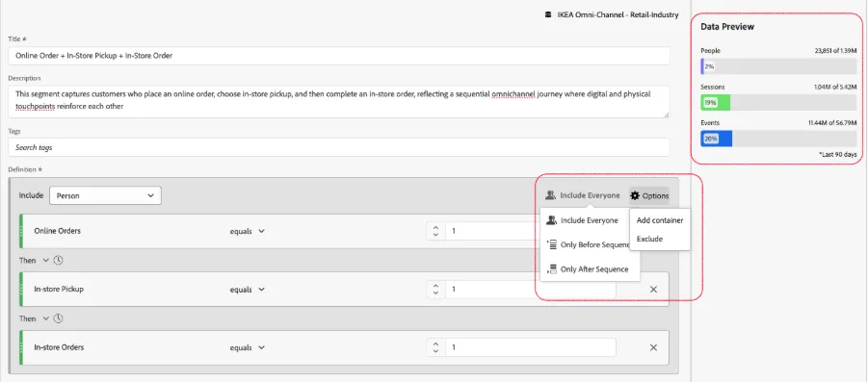Open the equals operator dropdown for In-store Pickup

click(248, 290)
